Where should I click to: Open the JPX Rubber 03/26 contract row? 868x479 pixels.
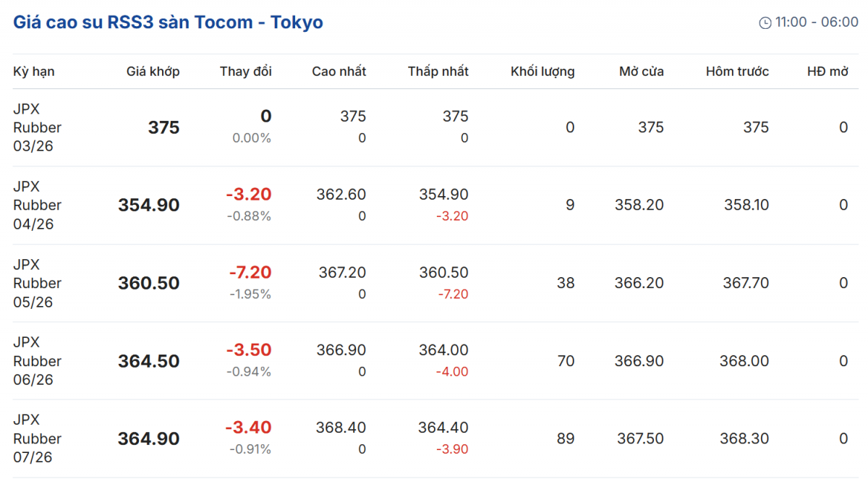click(38, 127)
